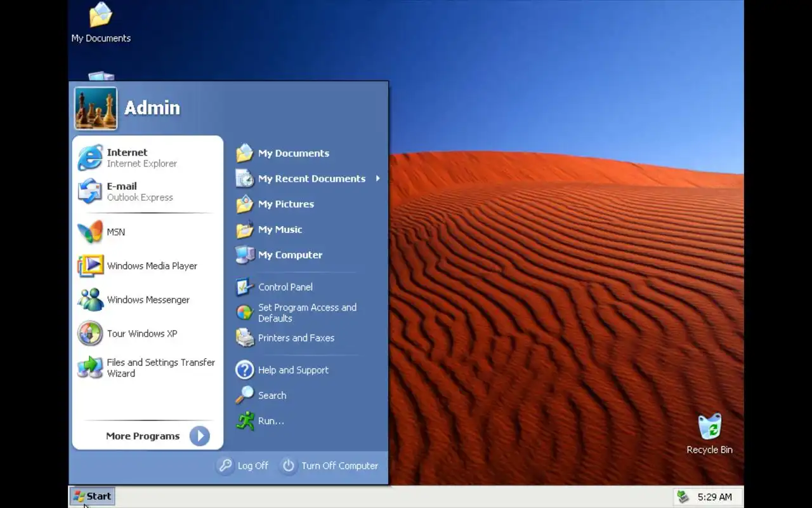The image size is (812, 508).
Task: Launch Outlook Express from the E-mail icon
Action: point(90,191)
